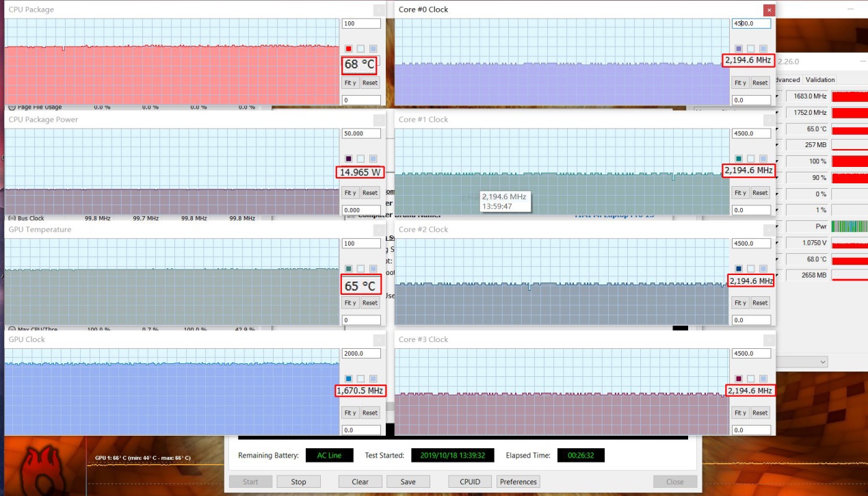Click the CPU Package max field showing 100

[x=361, y=23]
